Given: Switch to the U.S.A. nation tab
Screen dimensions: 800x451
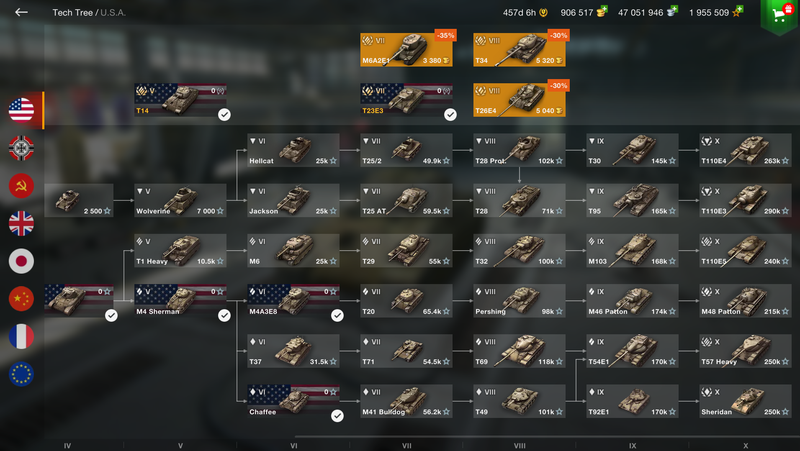Looking at the screenshot, I should point(22,110).
